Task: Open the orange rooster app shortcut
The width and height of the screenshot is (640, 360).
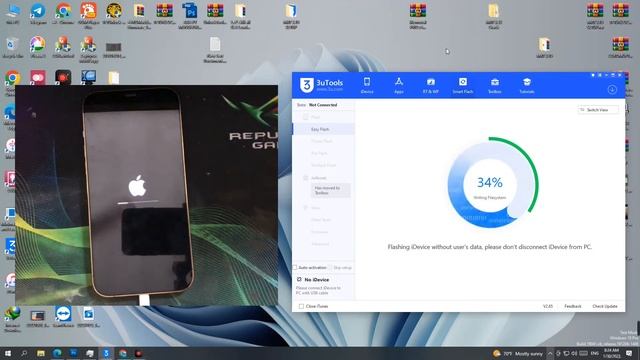Action: pyautogui.click(x=89, y=16)
